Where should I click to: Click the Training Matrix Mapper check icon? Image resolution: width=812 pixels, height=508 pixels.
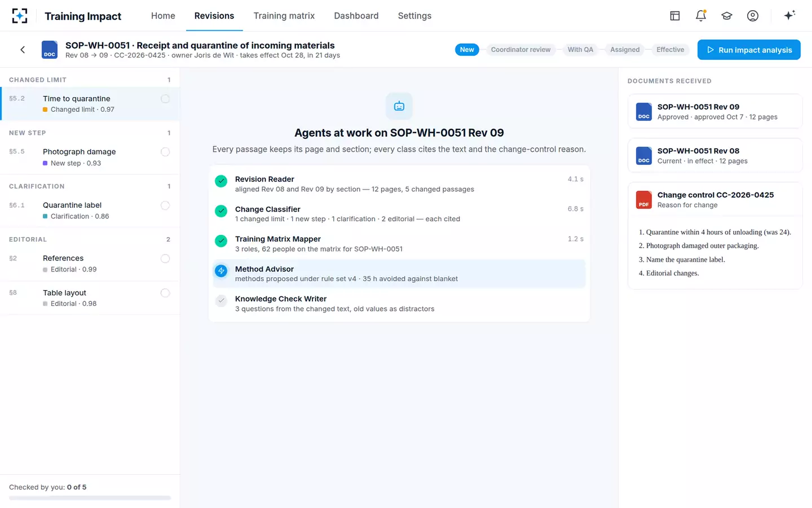(x=221, y=241)
